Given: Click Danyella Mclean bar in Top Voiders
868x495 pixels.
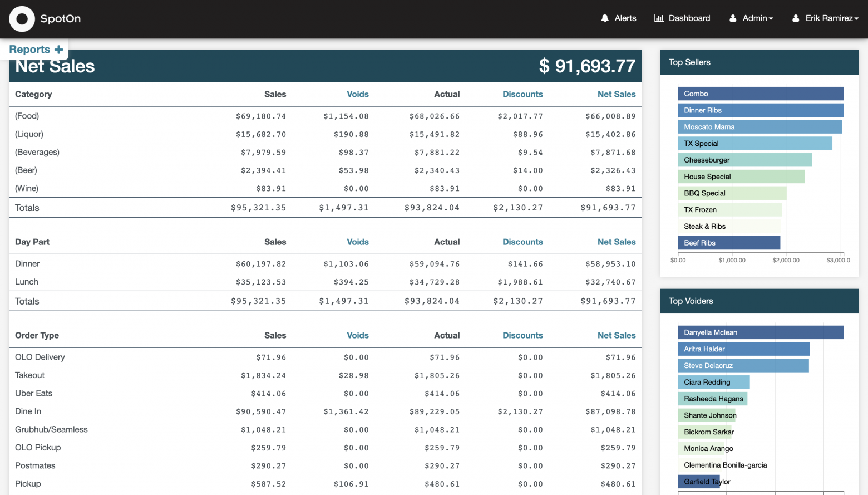Looking at the screenshot, I should 760,332.
